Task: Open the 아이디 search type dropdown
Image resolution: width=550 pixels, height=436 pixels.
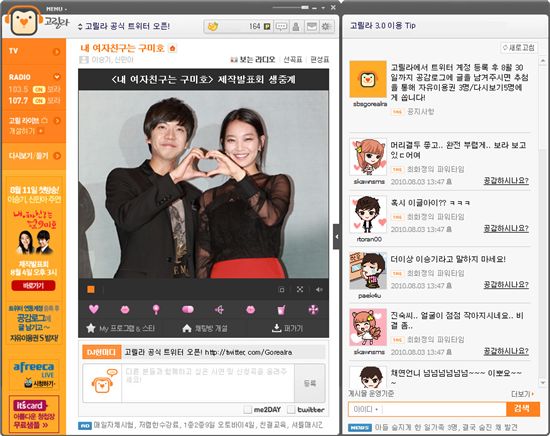Action: tap(365, 409)
